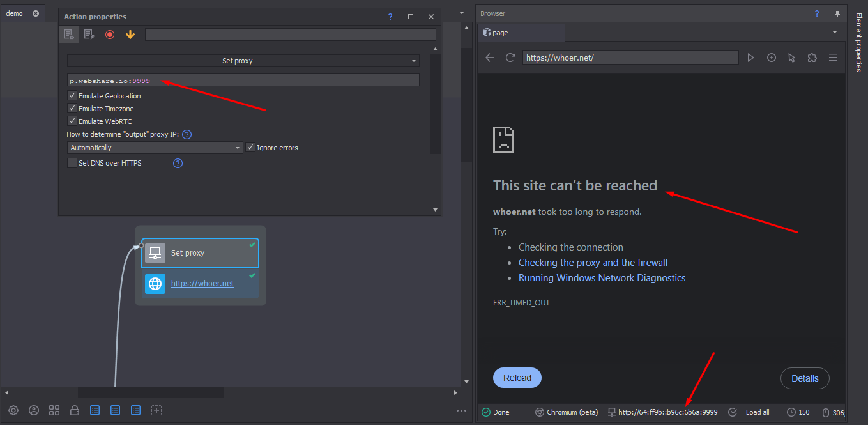The width and height of the screenshot is (868, 425).
Task: Select the cursor pointer tool in browser toolbar
Action: [x=792, y=58]
